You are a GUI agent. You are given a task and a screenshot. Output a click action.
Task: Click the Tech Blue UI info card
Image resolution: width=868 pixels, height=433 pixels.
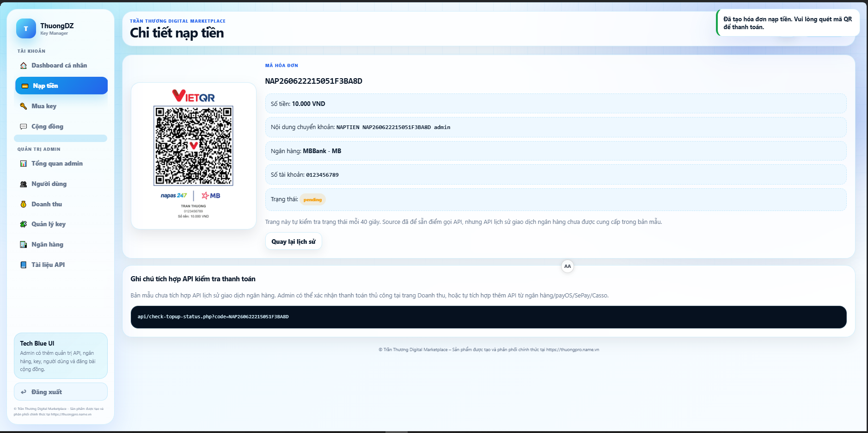coord(61,356)
